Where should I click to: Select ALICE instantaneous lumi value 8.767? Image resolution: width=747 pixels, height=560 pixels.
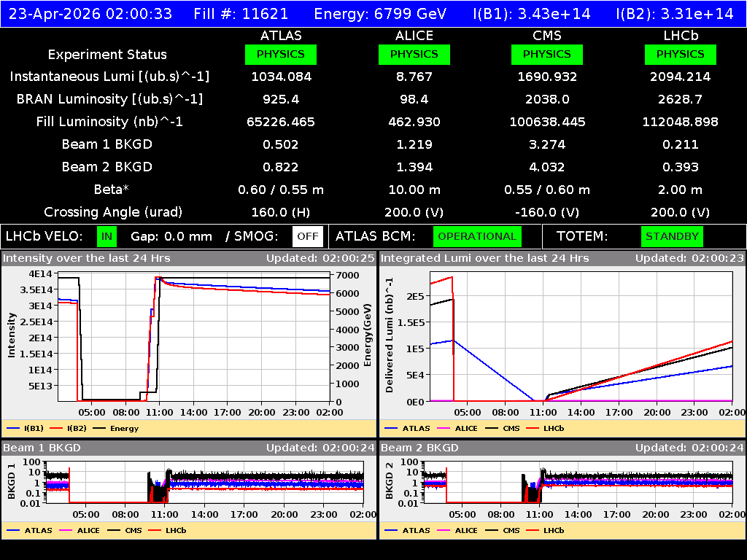[414, 77]
